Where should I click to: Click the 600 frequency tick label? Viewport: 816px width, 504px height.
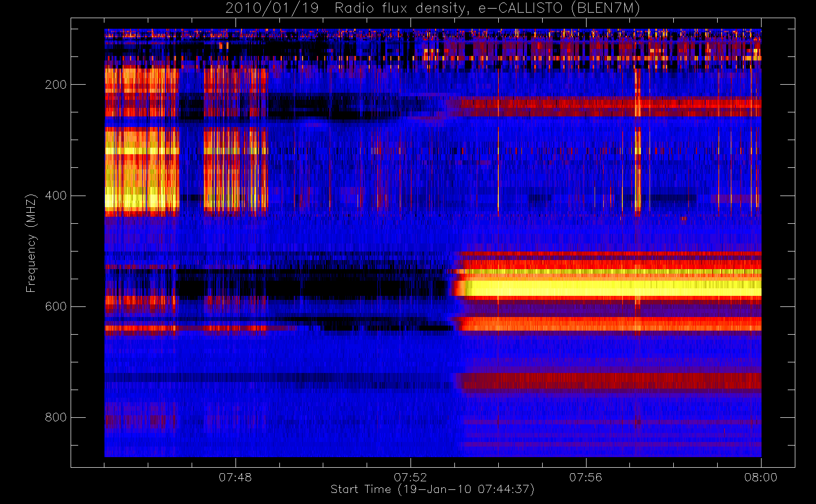pos(55,306)
